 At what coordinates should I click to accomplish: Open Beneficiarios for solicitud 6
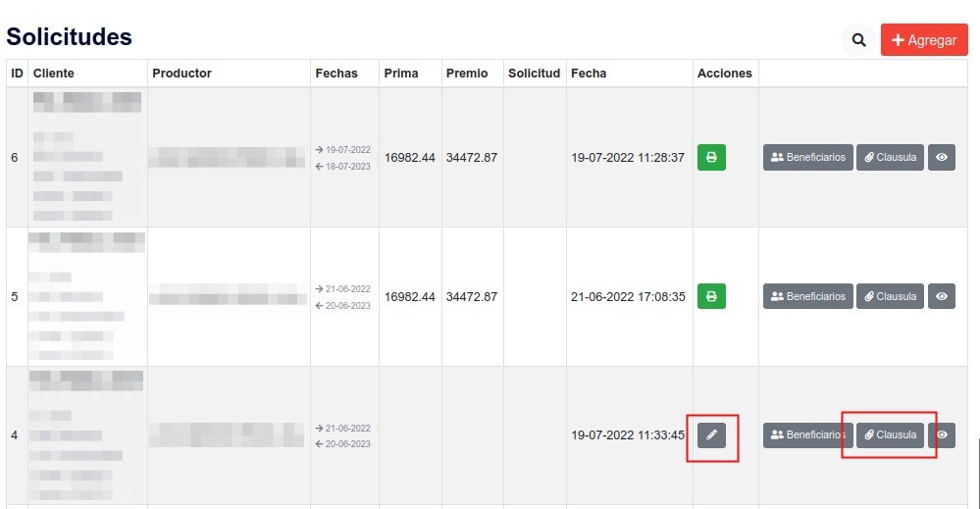(807, 158)
